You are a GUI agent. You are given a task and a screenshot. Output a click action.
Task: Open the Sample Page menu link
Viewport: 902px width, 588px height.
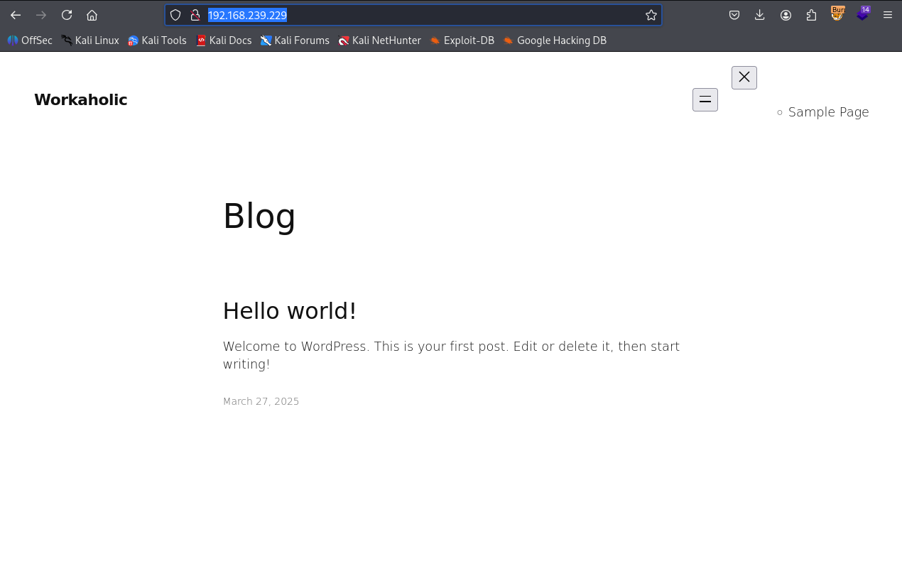point(828,112)
